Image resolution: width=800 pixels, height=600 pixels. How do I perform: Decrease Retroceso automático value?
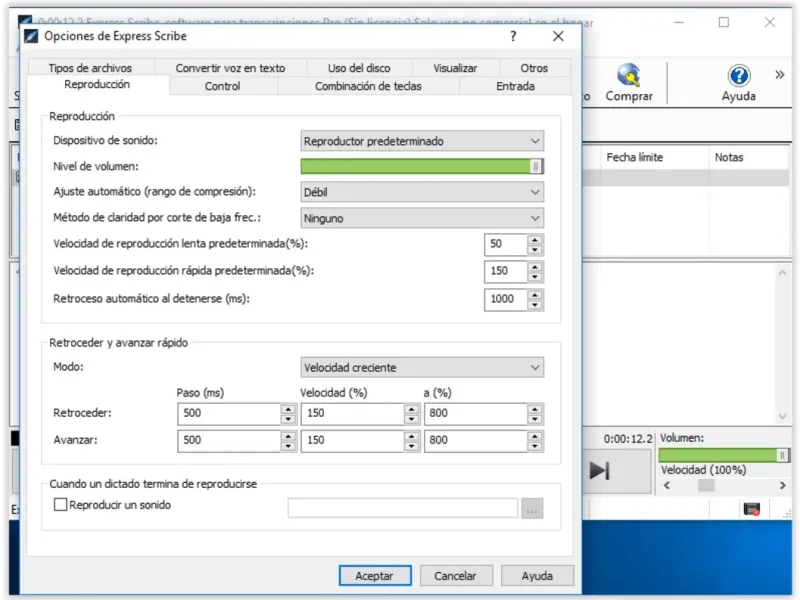click(x=535, y=305)
